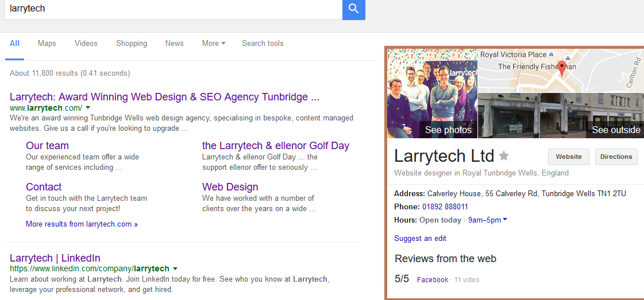Star the Larrytech Ltd listing
Viewport: 644px width, 300px height.
[504, 156]
